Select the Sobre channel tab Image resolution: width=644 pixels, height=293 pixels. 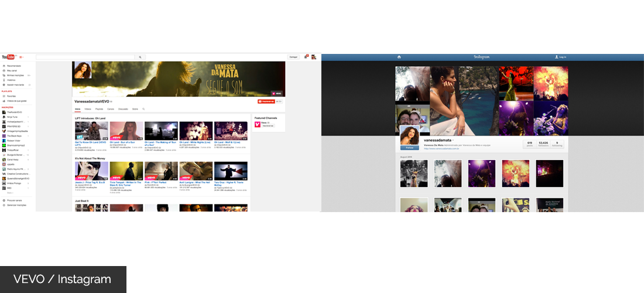tap(135, 109)
